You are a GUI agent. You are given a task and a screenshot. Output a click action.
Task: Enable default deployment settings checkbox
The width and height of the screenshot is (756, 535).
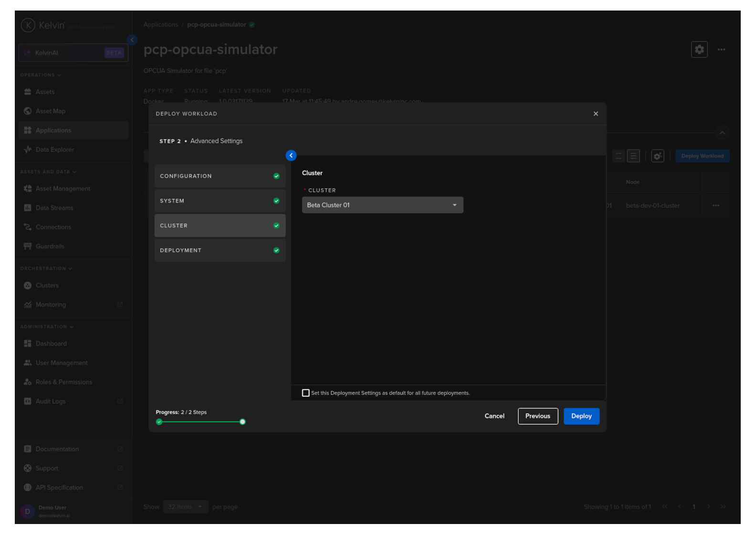(305, 393)
